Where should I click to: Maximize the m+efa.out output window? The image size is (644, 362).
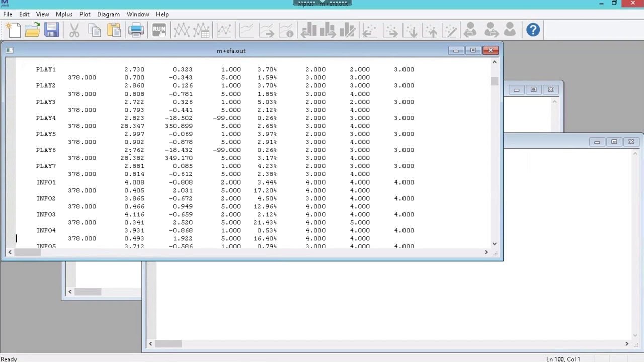(x=473, y=50)
